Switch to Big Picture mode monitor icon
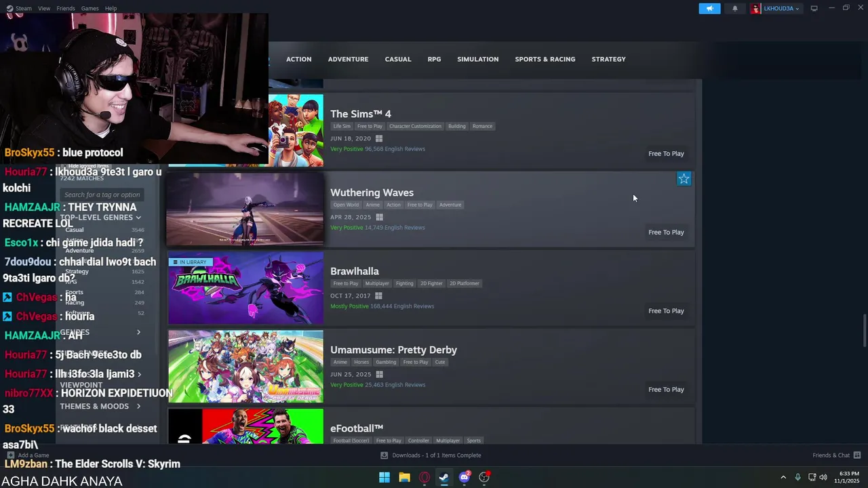The width and height of the screenshot is (868, 488). 814,8
